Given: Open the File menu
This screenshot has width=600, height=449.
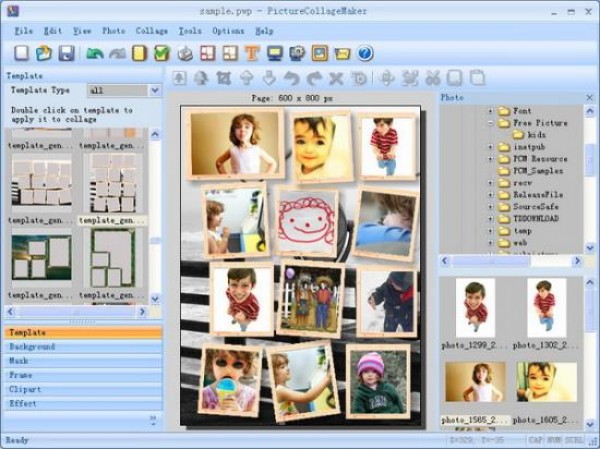Looking at the screenshot, I should [24, 31].
